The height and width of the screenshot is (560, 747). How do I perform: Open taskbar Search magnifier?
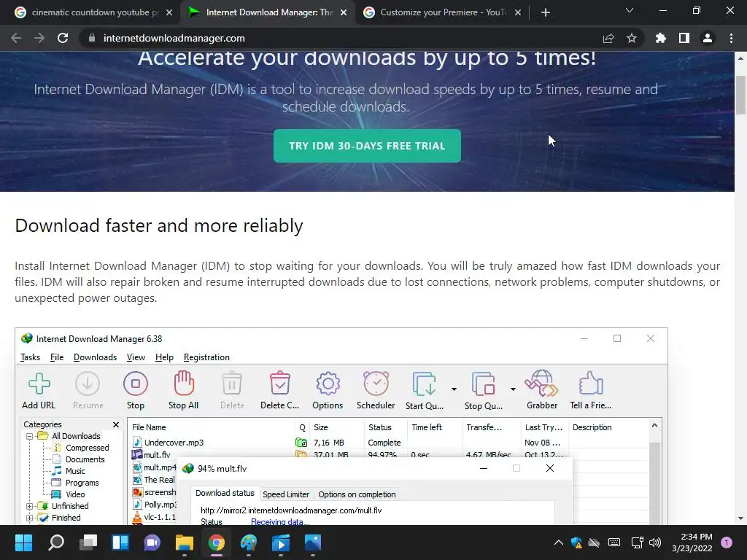55,542
